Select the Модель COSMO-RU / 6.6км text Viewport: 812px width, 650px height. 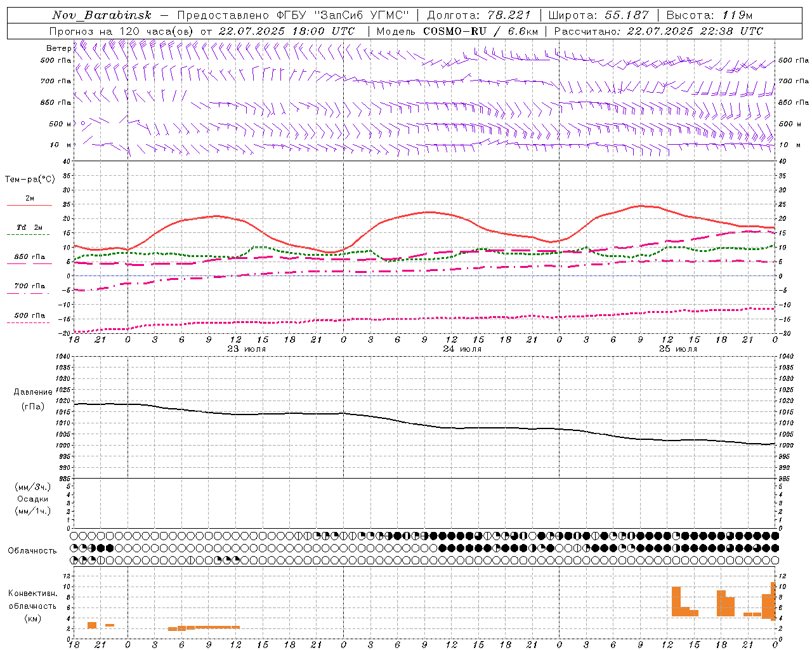pos(457,31)
